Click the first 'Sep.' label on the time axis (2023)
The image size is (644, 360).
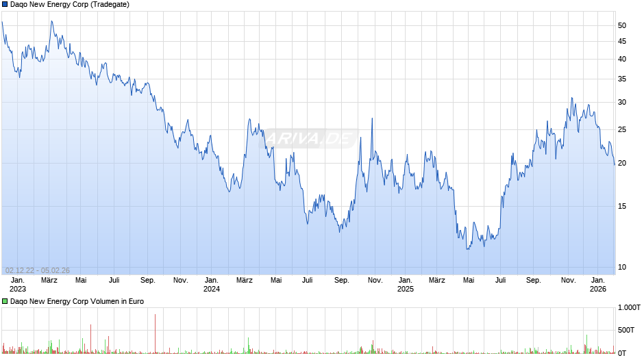coord(148,281)
